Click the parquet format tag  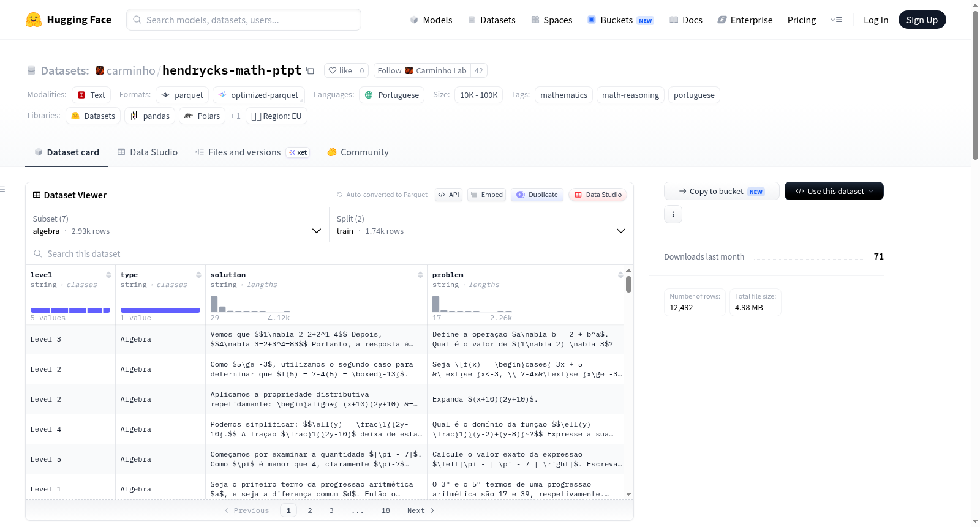pyautogui.click(x=182, y=95)
